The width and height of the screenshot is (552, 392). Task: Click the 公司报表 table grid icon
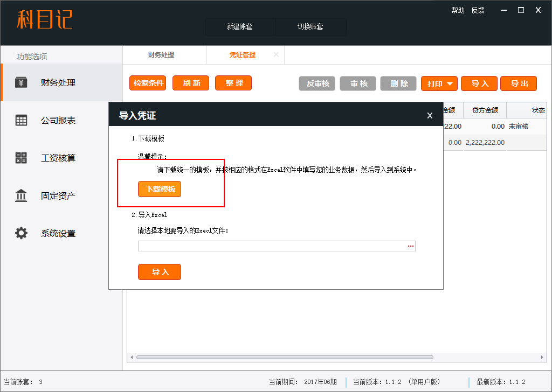(21, 121)
